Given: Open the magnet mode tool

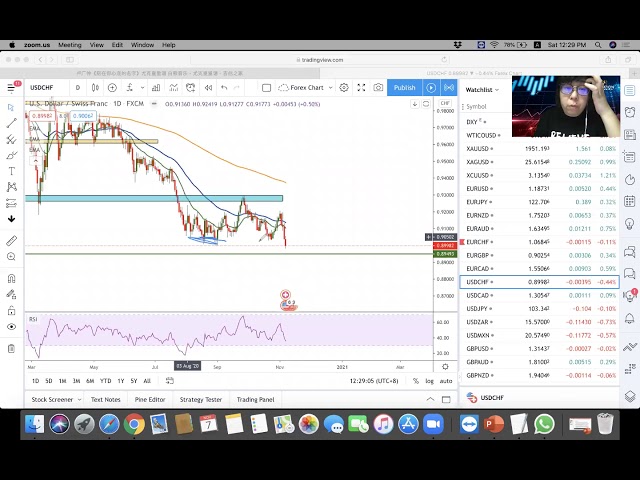Looking at the screenshot, I should (x=11, y=279).
